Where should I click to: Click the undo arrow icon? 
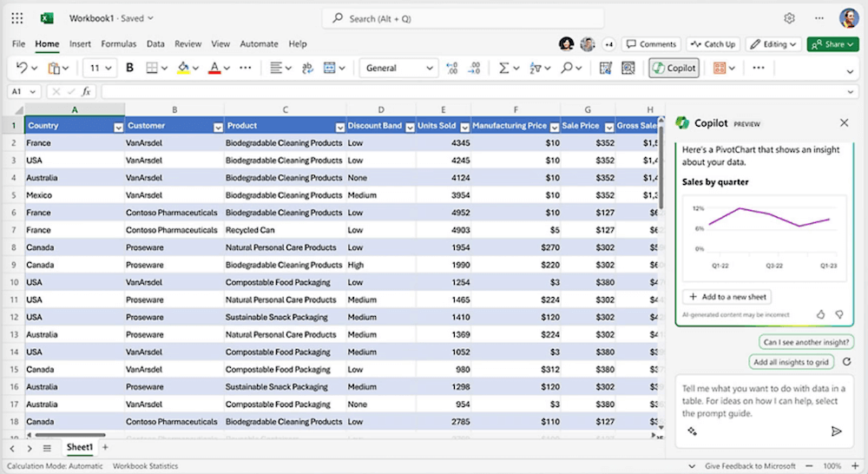[22, 68]
